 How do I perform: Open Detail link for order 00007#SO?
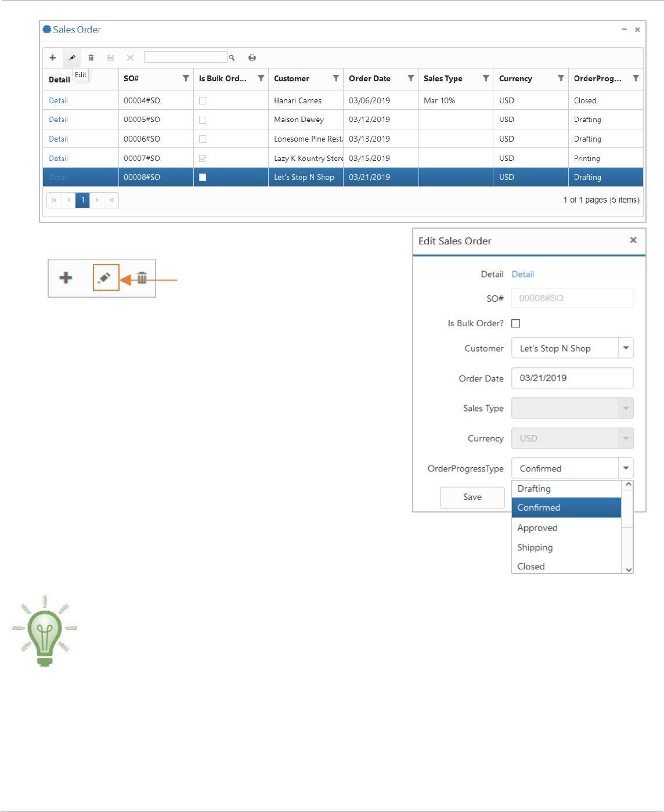point(58,158)
